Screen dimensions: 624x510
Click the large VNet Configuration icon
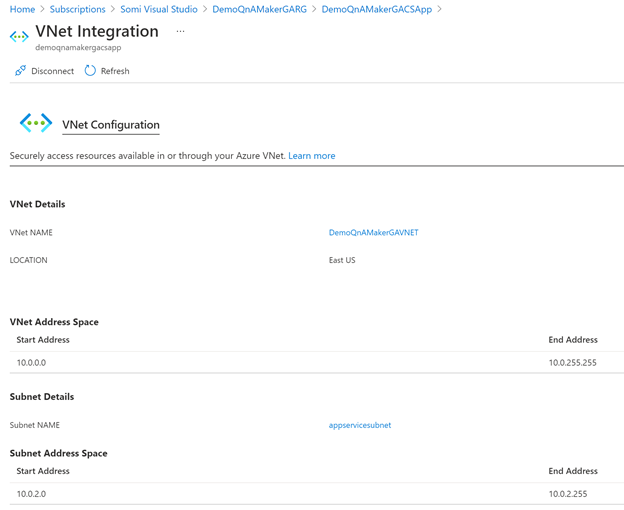tap(36, 123)
